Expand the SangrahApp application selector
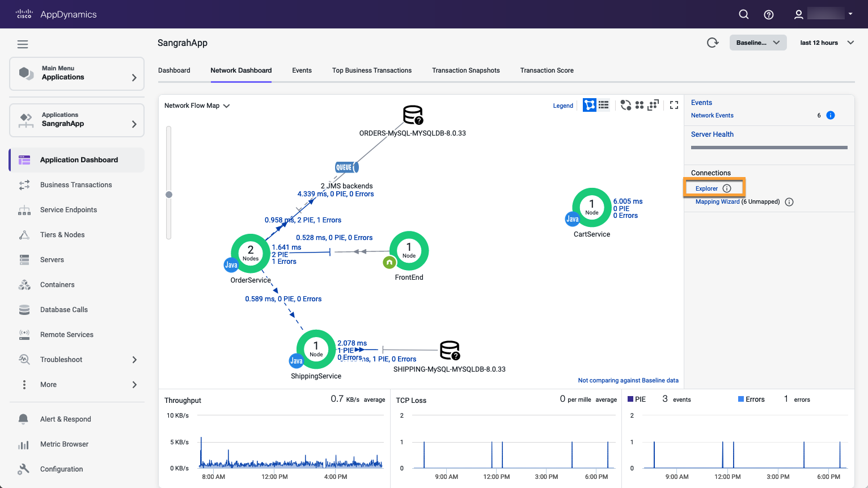Viewport: 868px width, 488px height. click(77, 120)
